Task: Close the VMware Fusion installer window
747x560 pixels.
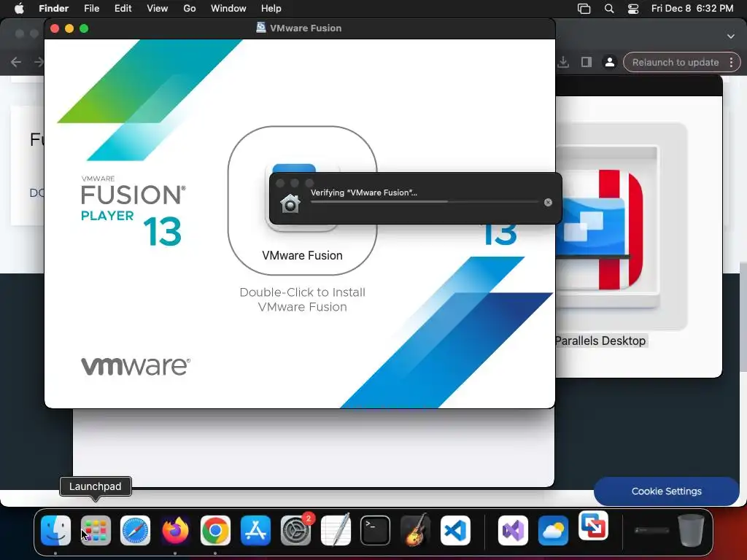Action: tap(55, 28)
